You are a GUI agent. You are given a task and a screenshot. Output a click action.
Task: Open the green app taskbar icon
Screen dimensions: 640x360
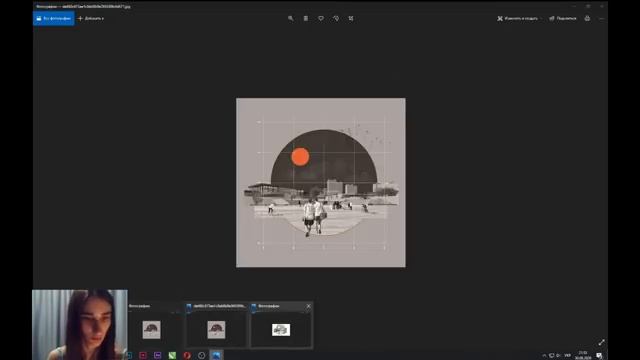coord(172,356)
